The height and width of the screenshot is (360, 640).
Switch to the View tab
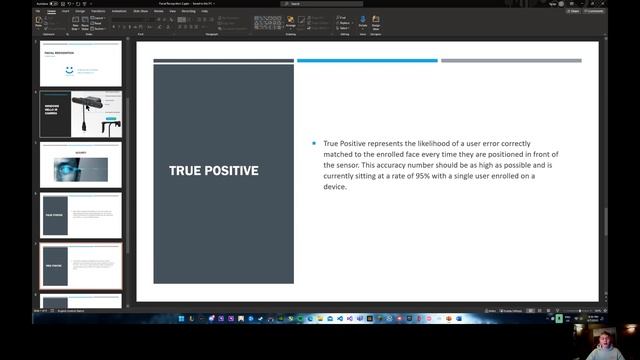click(x=173, y=11)
